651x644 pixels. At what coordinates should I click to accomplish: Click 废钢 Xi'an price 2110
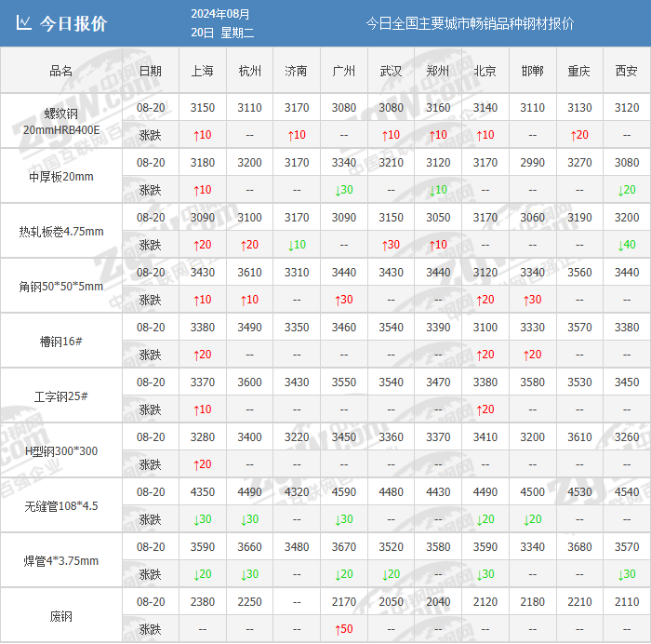(627, 601)
